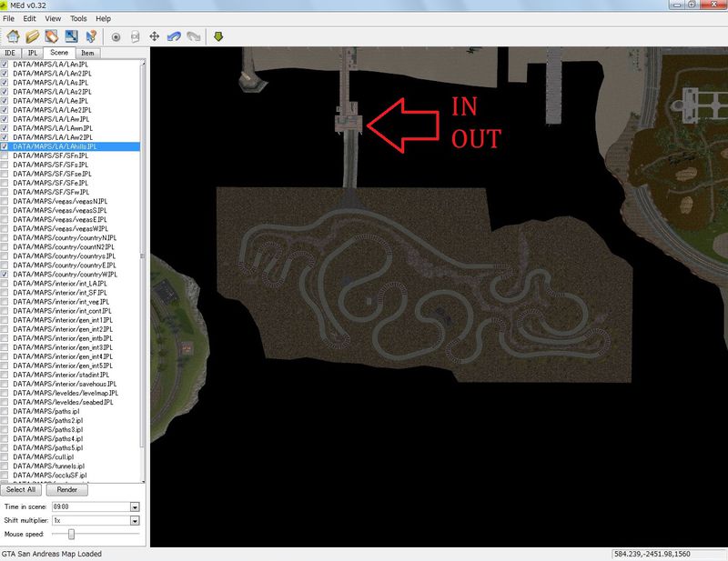Select the DATA/MAPS/paths3.ipl entry
Screen dimensions: 728x561
[x=48, y=429]
